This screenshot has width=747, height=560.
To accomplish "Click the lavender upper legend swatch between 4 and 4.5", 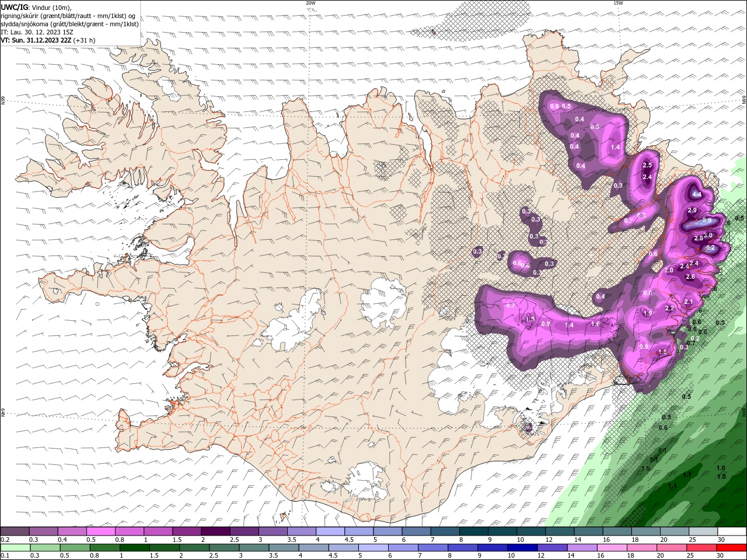I will click(x=330, y=531).
